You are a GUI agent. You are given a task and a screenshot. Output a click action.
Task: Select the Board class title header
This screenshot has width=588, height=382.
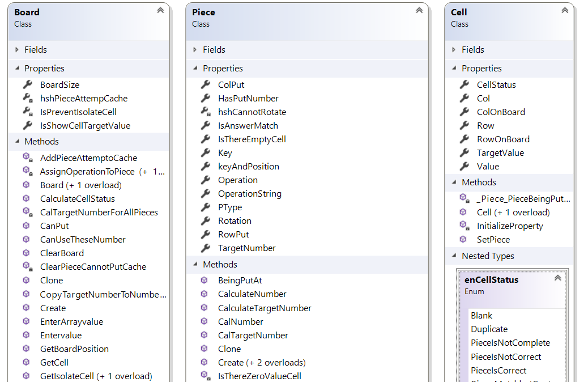pyautogui.click(x=88, y=22)
